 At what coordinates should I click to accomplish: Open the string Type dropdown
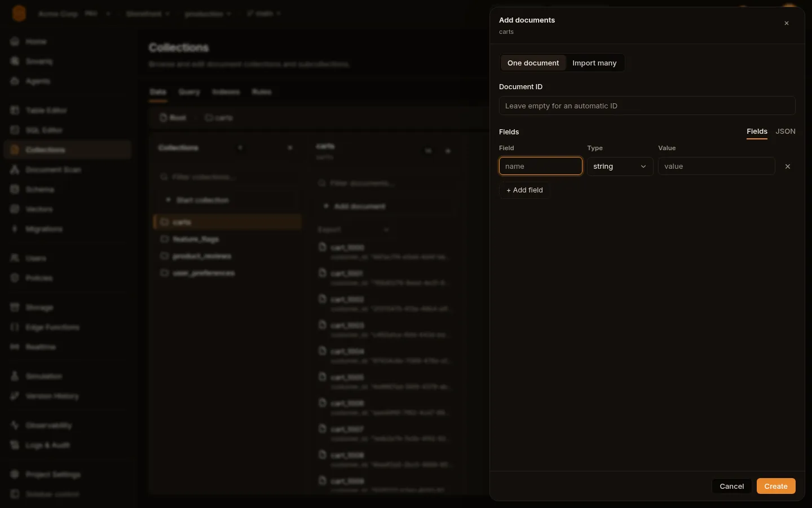pyautogui.click(x=620, y=166)
